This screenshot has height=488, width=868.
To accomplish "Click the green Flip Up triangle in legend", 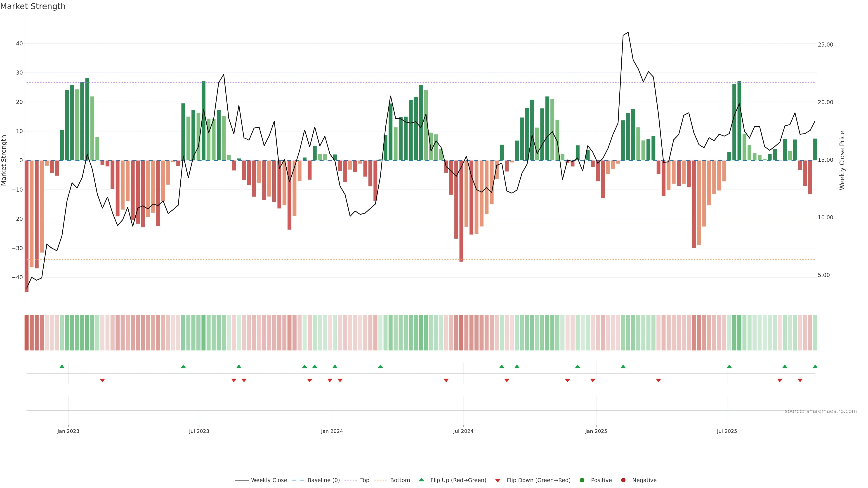I will click(x=421, y=480).
